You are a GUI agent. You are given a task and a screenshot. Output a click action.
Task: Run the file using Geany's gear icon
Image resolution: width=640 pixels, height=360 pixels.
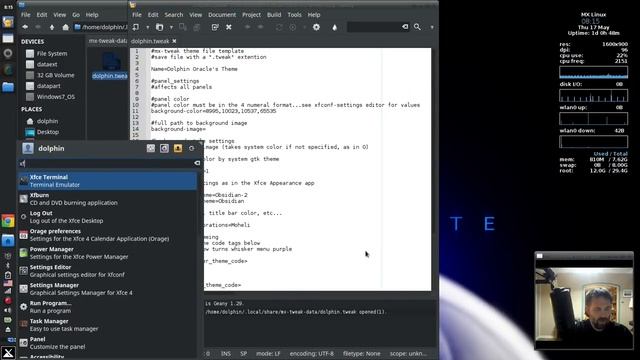coord(316,27)
